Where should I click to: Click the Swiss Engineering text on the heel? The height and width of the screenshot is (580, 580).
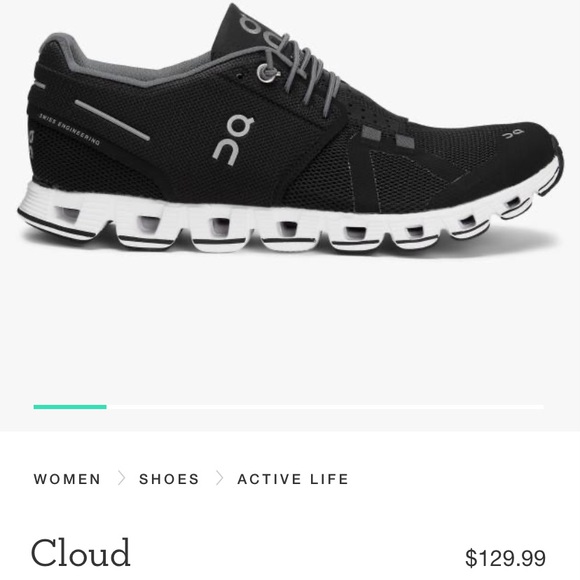[70, 129]
